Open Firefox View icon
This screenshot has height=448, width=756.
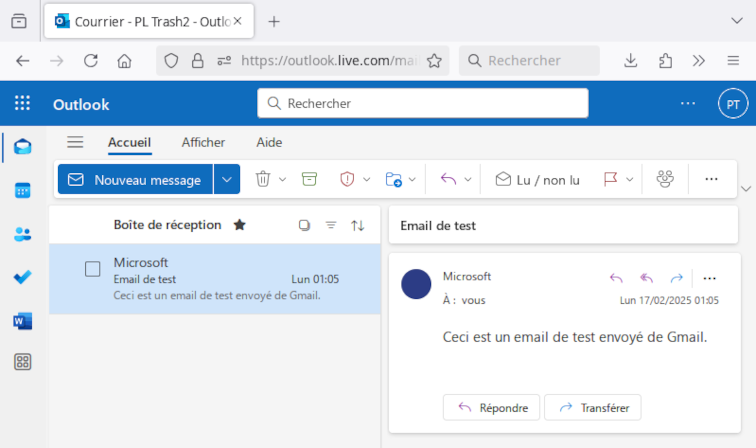[19, 21]
